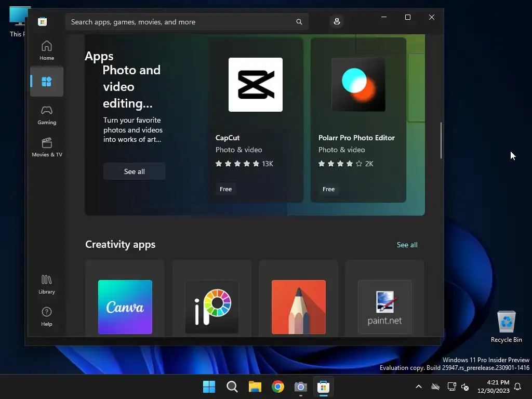Open the clock and date 4:21 PM
This screenshot has height=399, width=532.
click(494, 387)
